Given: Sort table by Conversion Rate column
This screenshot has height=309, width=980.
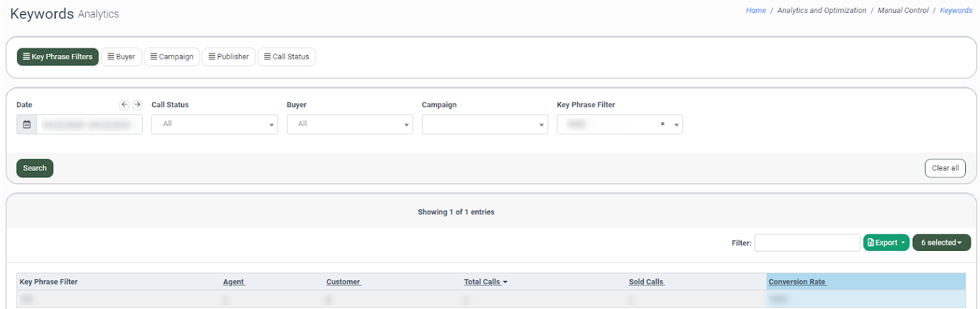Looking at the screenshot, I should point(797,282).
